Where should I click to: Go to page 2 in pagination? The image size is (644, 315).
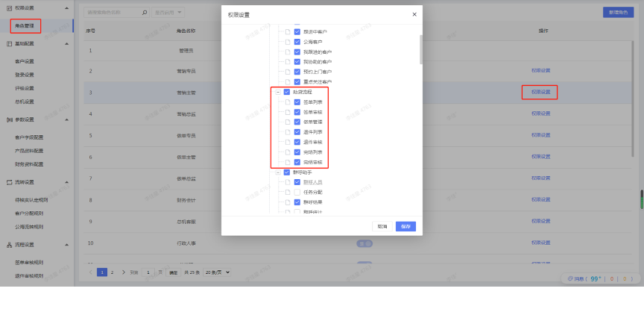(x=112, y=272)
